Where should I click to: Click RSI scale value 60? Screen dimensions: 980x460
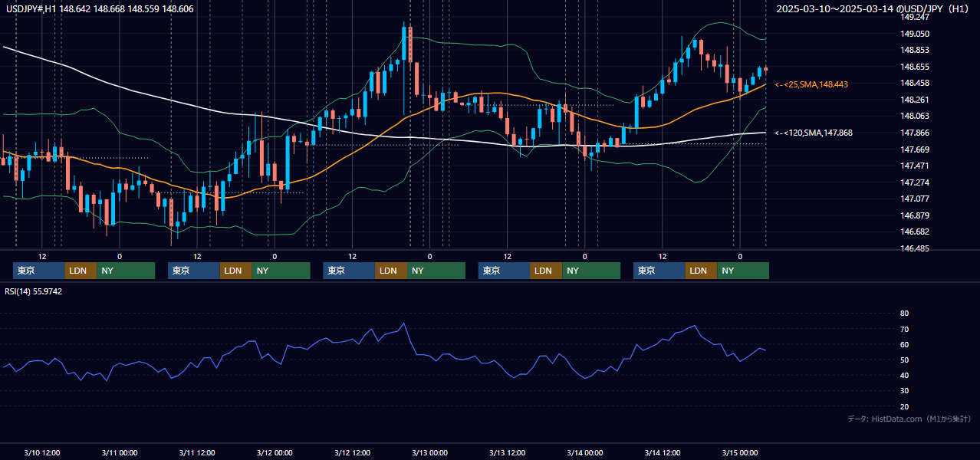coord(904,344)
